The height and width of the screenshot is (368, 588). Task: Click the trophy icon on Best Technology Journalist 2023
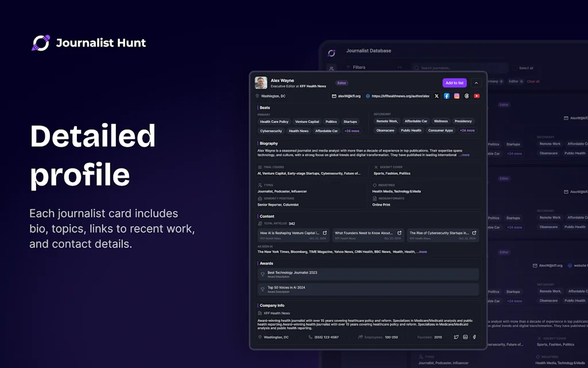click(262, 274)
